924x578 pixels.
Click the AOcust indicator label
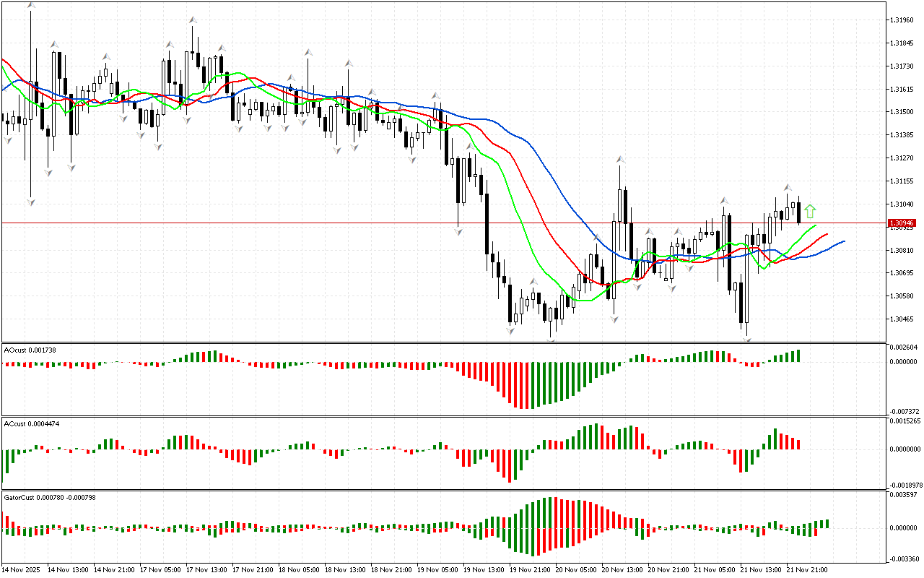[30, 350]
